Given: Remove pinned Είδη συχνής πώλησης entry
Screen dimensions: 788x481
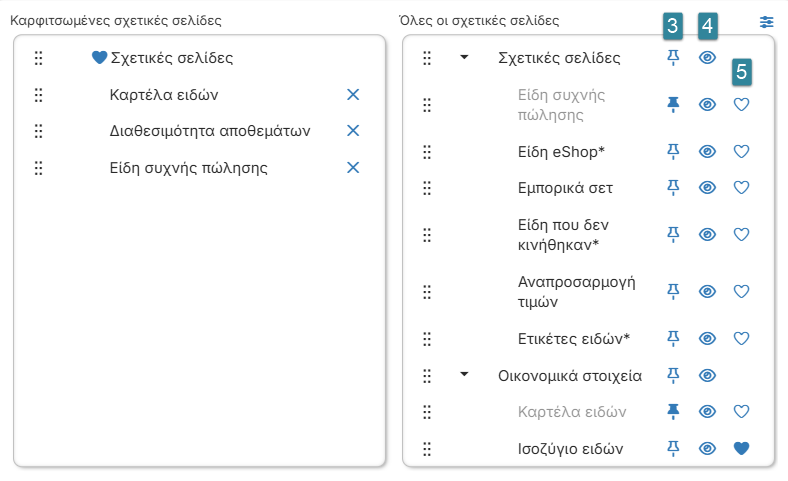Looking at the screenshot, I should [x=353, y=167].
